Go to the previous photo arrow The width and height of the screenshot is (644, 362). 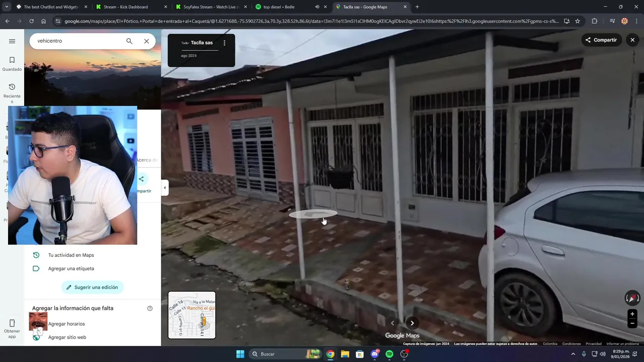(x=392, y=323)
